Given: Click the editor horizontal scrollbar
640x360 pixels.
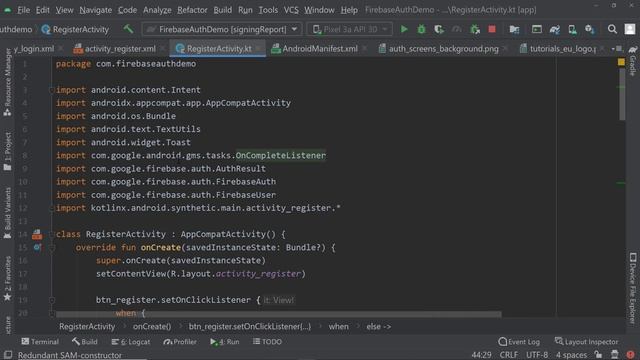Looking at the screenshot, I should (x=279, y=314).
